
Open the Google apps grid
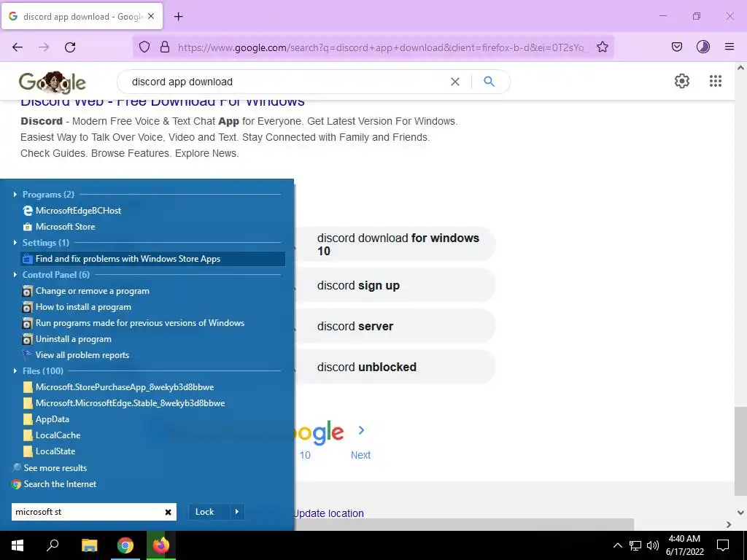pos(715,81)
